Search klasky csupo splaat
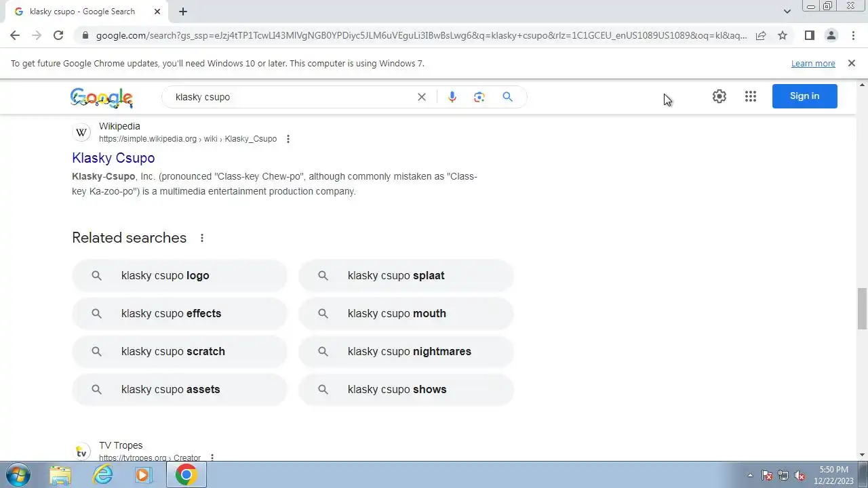 (406, 276)
